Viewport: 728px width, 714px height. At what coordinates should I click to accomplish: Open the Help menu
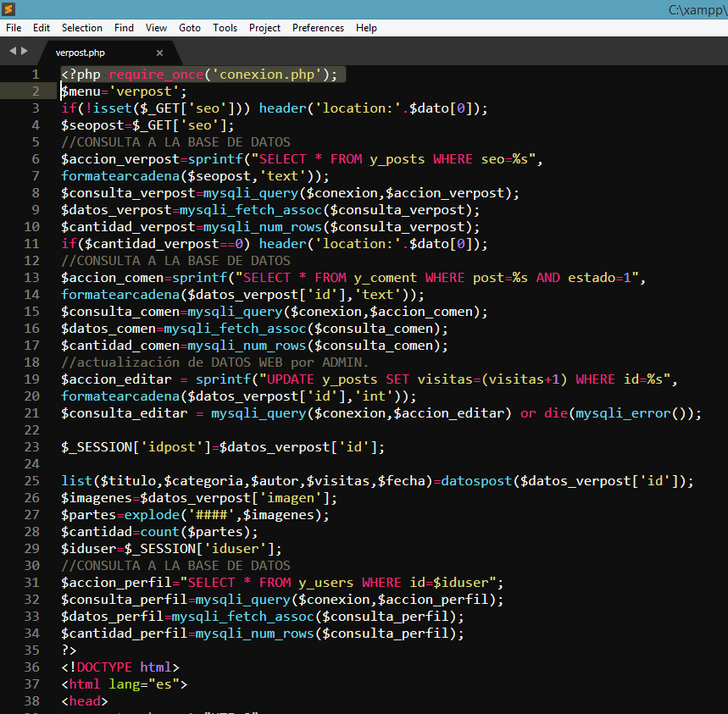366,28
